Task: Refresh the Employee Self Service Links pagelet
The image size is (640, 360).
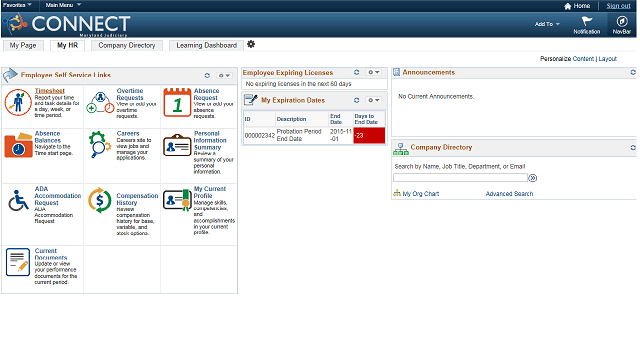Action: 207,76
